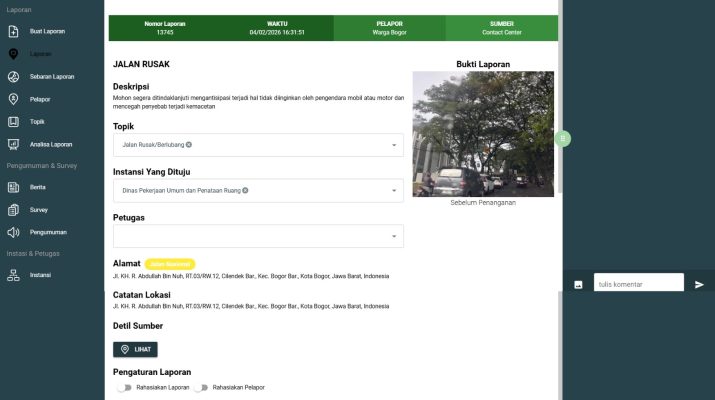The image size is (715, 400).
Task: Select the Laporan map pin icon
Action: pyautogui.click(x=13, y=54)
